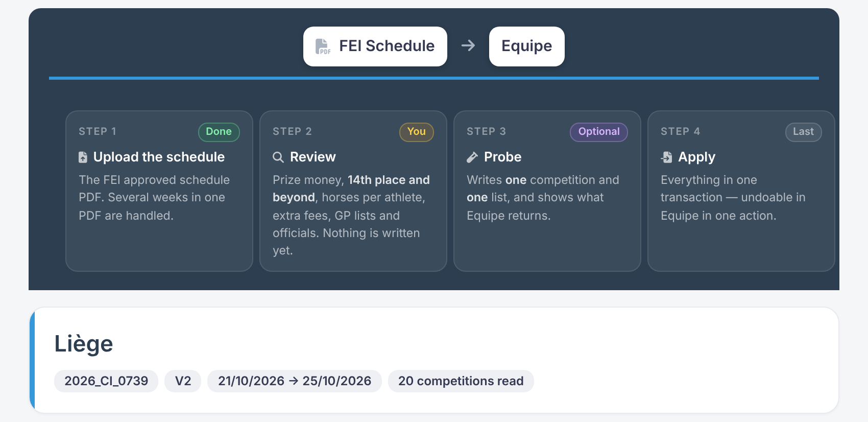Click the V2 version chip
This screenshot has height=422, width=868.
coord(183,381)
